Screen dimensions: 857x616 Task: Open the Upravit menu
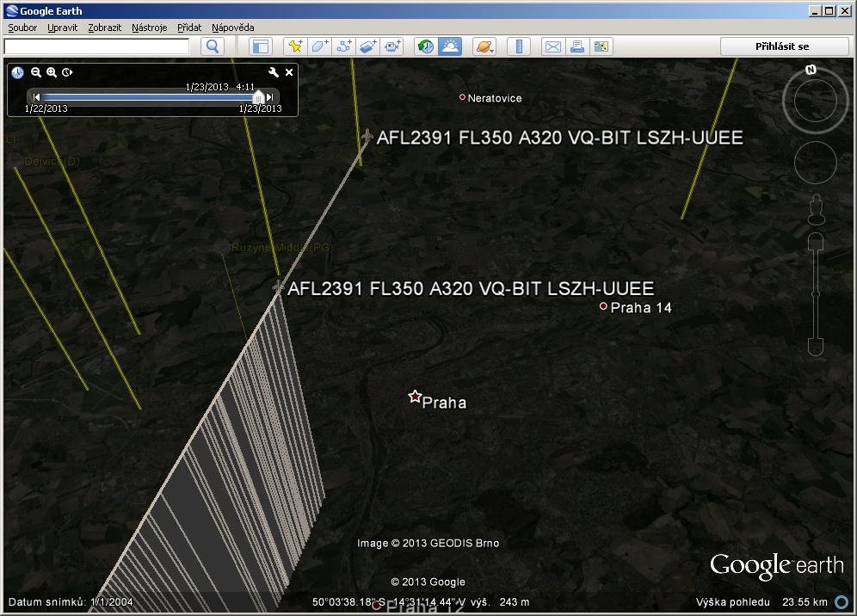point(62,28)
